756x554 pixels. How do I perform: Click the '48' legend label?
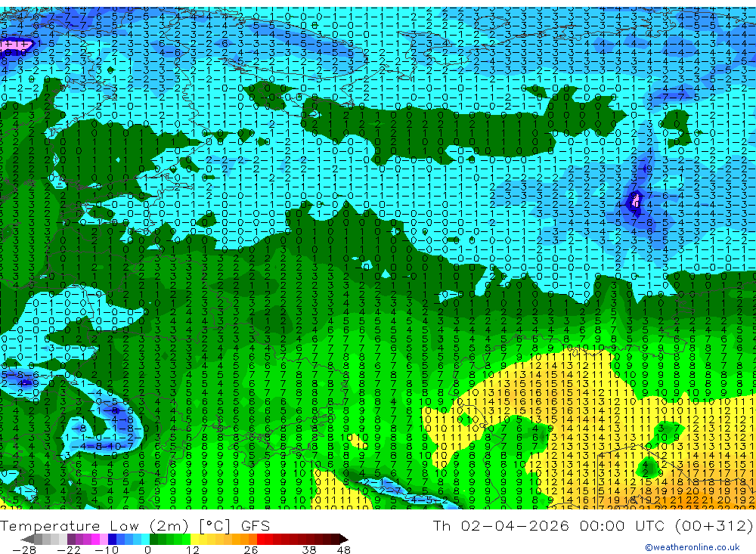(343, 549)
